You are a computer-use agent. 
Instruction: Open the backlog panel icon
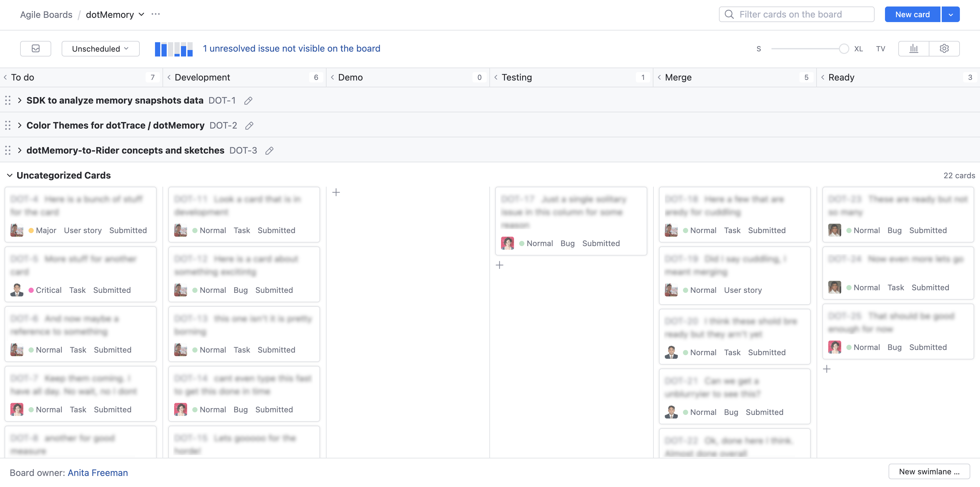tap(35, 48)
